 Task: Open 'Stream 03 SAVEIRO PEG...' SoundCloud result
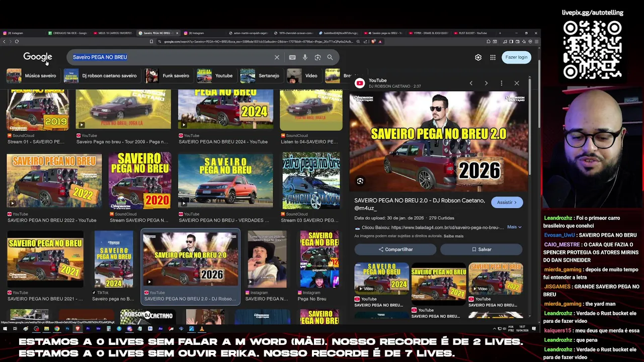[x=311, y=181]
